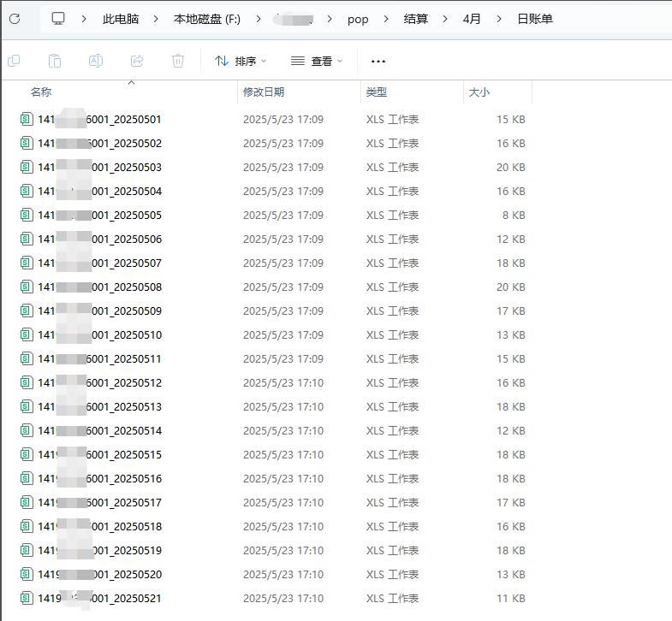Select file name ending _20250521
Viewport: 672px width, 621px height.
[x=99, y=598]
